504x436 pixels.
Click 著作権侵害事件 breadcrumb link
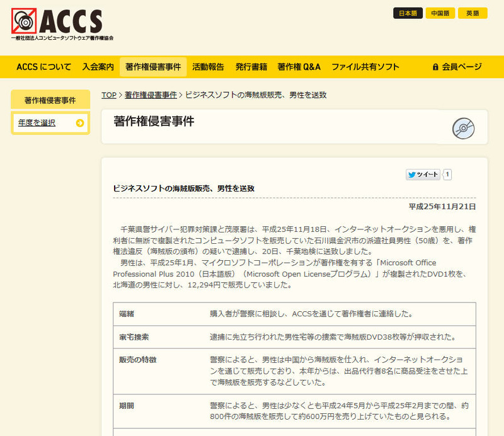(x=151, y=95)
